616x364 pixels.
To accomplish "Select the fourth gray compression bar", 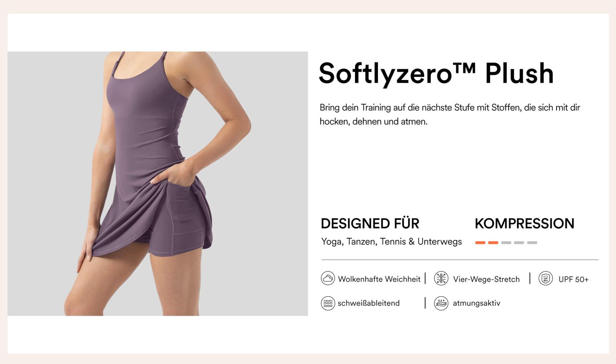I will 519,243.
